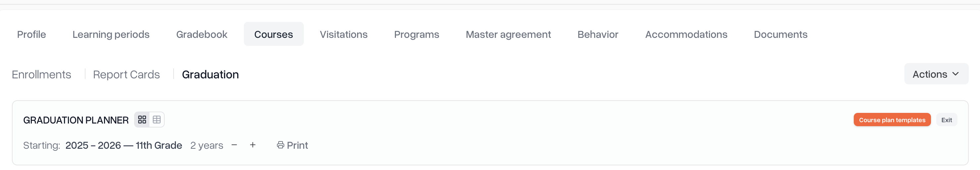View the Master agreement tab

(508, 34)
